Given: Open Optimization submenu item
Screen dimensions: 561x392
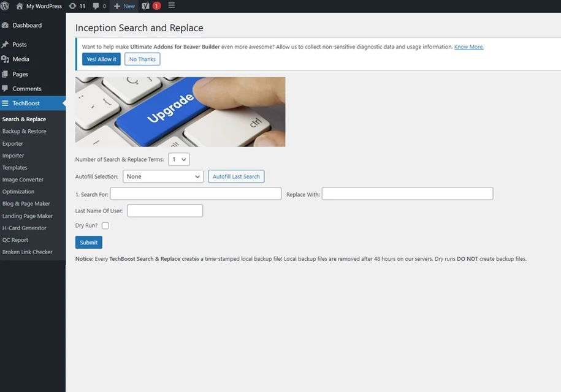Looking at the screenshot, I should point(18,192).
